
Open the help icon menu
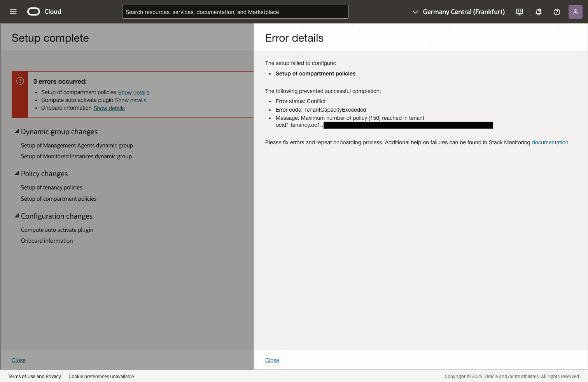(556, 12)
